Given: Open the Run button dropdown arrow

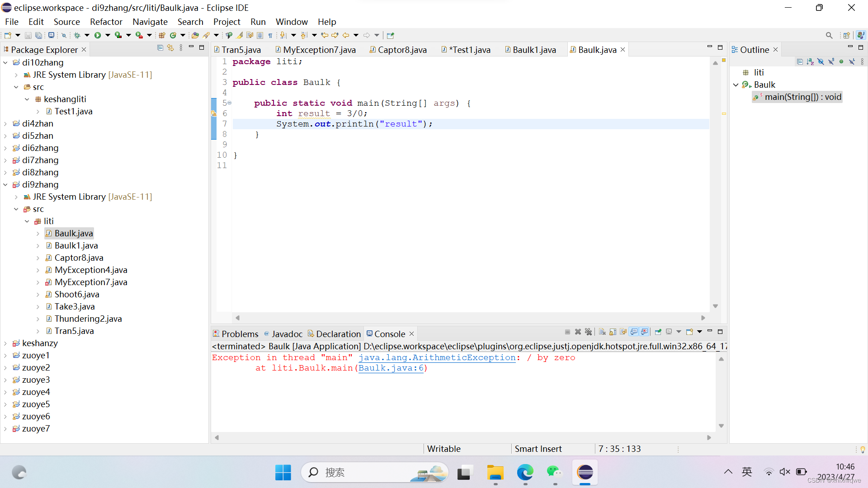Looking at the screenshot, I should (x=108, y=35).
